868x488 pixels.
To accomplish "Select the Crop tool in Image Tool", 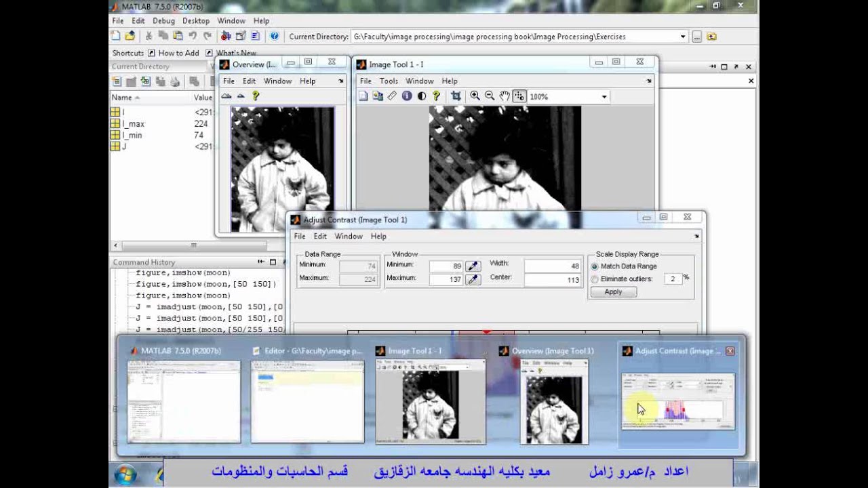I will click(456, 96).
